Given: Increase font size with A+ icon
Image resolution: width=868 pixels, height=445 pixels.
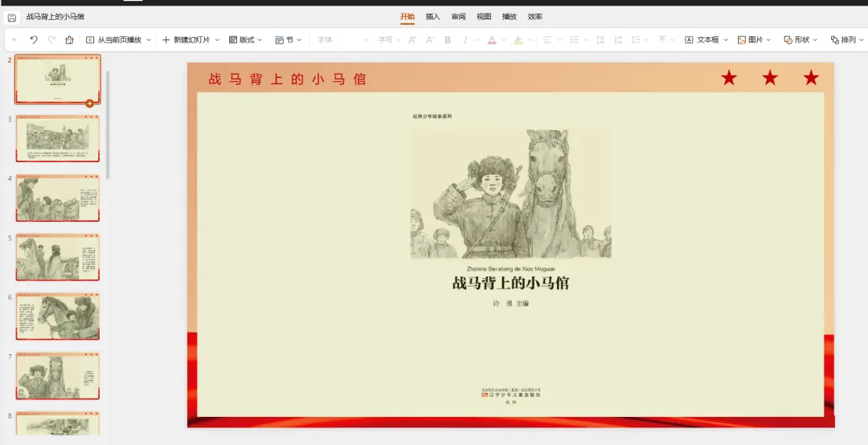Looking at the screenshot, I should coord(411,40).
